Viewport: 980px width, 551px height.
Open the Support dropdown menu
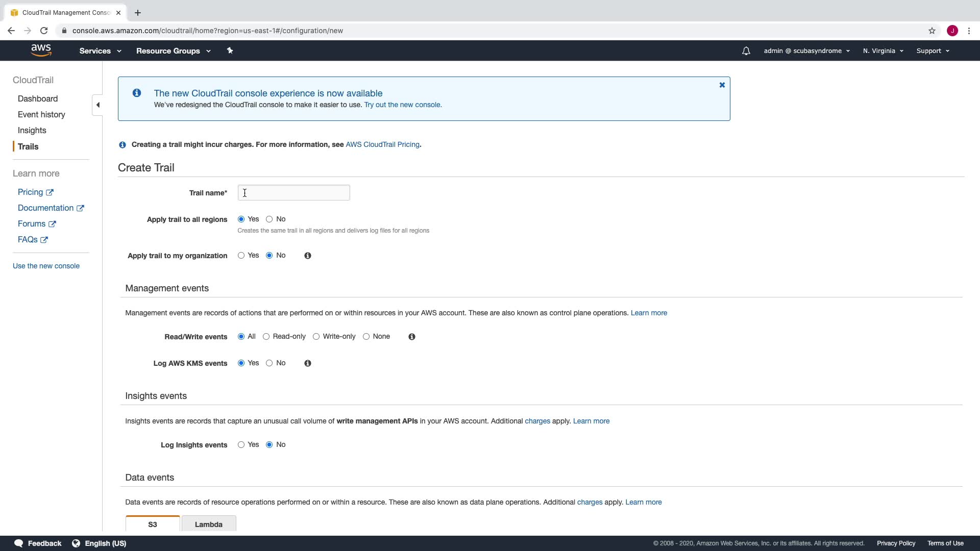pyautogui.click(x=933, y=51)
